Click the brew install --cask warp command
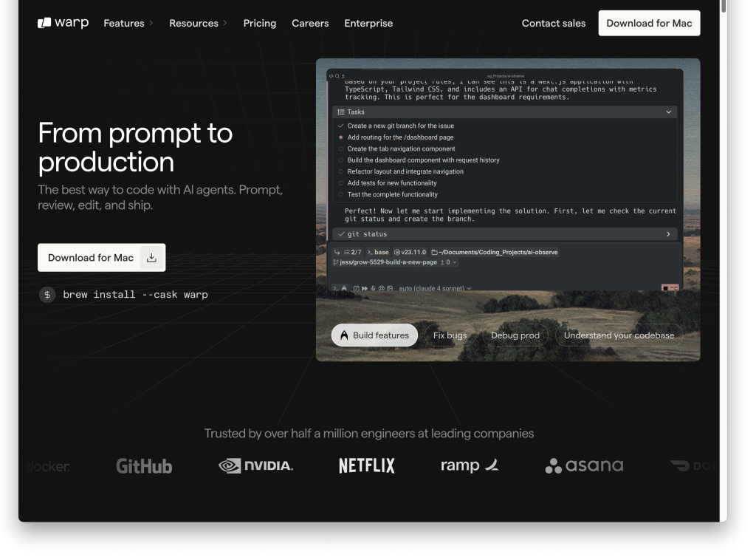This screenshot has width=756, height=560. point(136,295)
